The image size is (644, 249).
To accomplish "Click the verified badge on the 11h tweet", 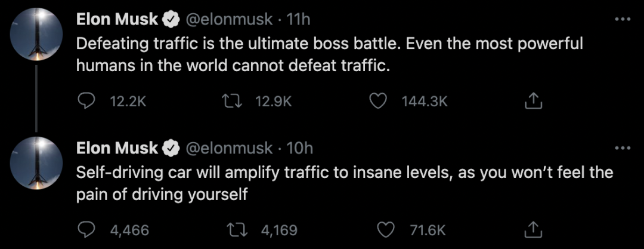I will 172,20.
